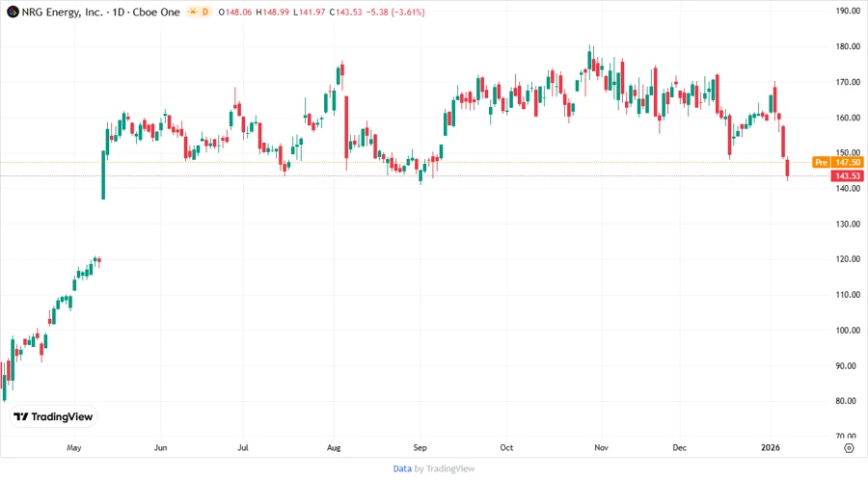
Task: Click the open value O148.06
Action: coord(235,13)
